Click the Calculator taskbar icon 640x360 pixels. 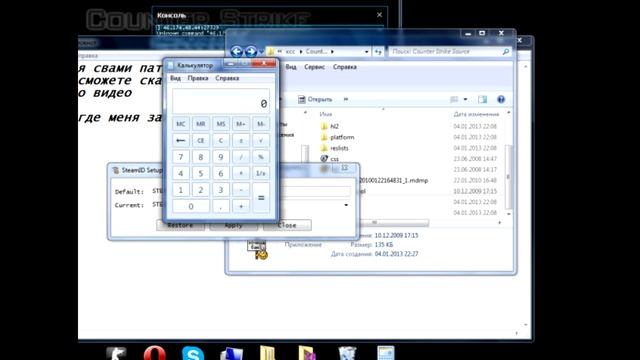pyautogui.click(x=386, y=353)
